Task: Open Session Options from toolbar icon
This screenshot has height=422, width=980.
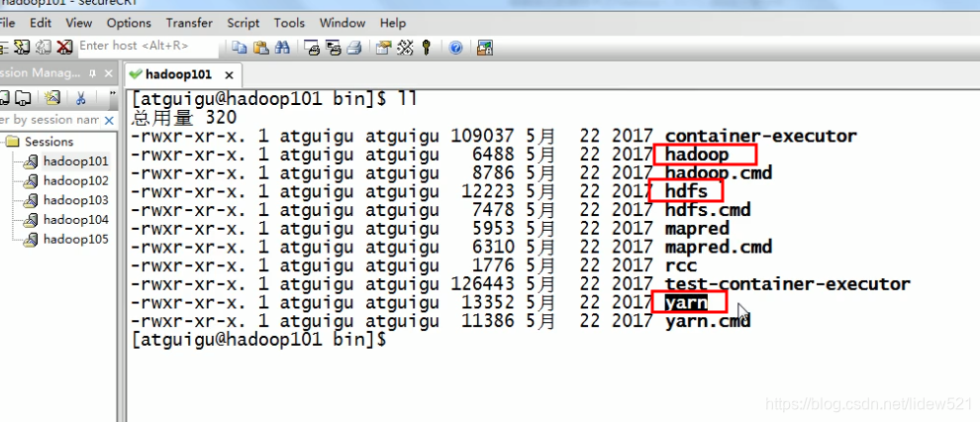Action: pos(383,47)
